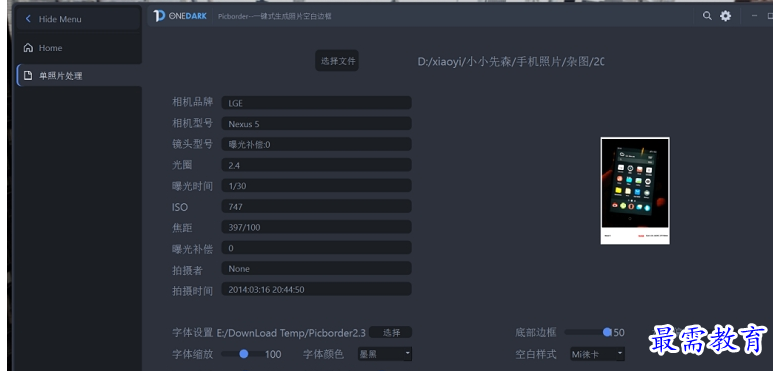
Task: Edit the 相机品牌 field LGE
Action: 316,103
